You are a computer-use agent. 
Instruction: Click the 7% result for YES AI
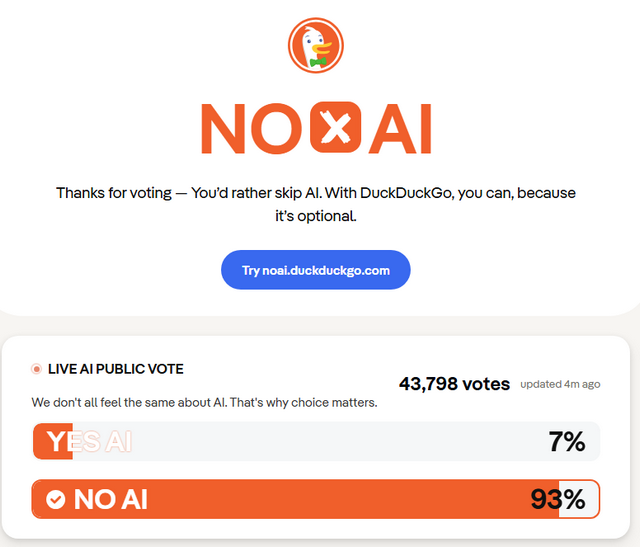coord(566,441)
